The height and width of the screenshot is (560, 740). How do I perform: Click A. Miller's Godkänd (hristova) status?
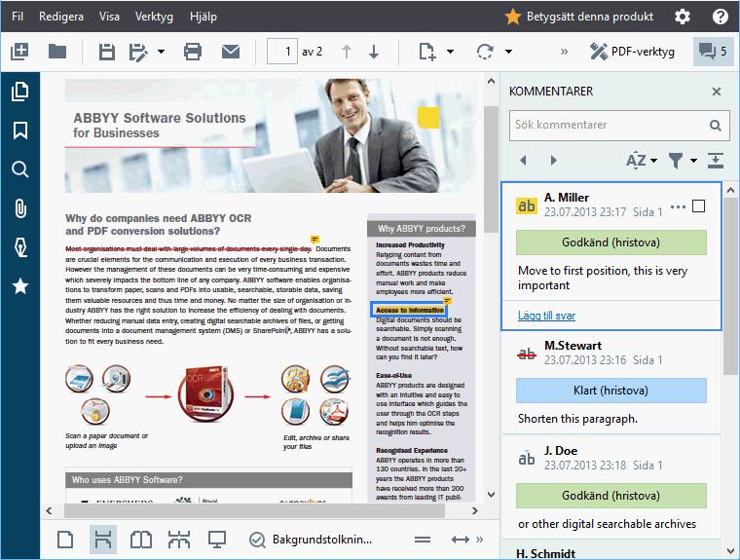611,243
